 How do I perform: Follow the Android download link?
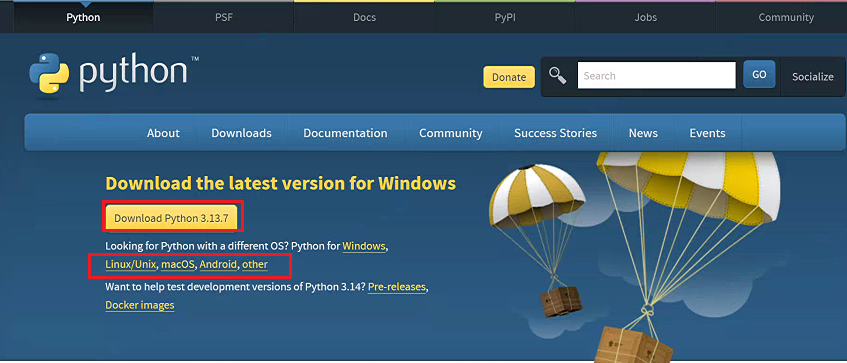tap(218, 265)
